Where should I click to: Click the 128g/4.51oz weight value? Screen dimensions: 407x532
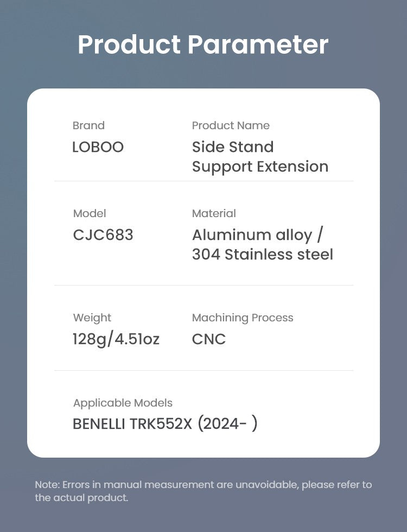(116, 339)
